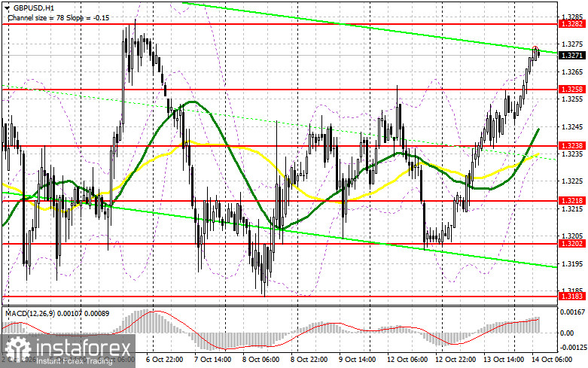Image resolution: width=588 pixels, height=368 pixels.
Task: Select the 'Channel size = 78 Slope = -0.15' text
Action: (59, 17)
